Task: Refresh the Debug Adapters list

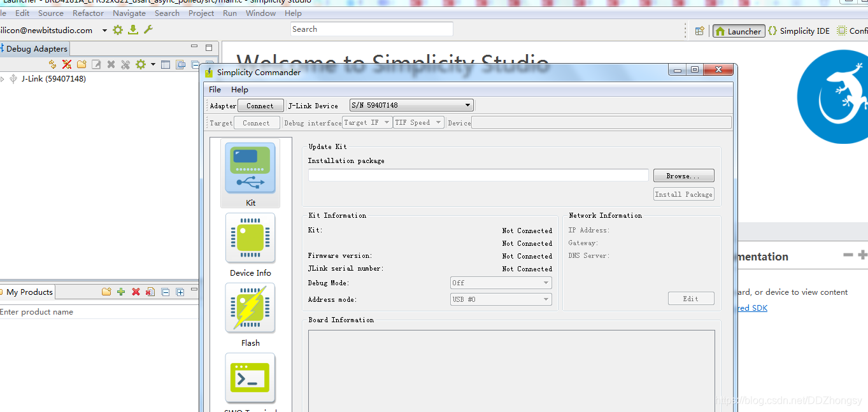Action: [x=52, y=64]
